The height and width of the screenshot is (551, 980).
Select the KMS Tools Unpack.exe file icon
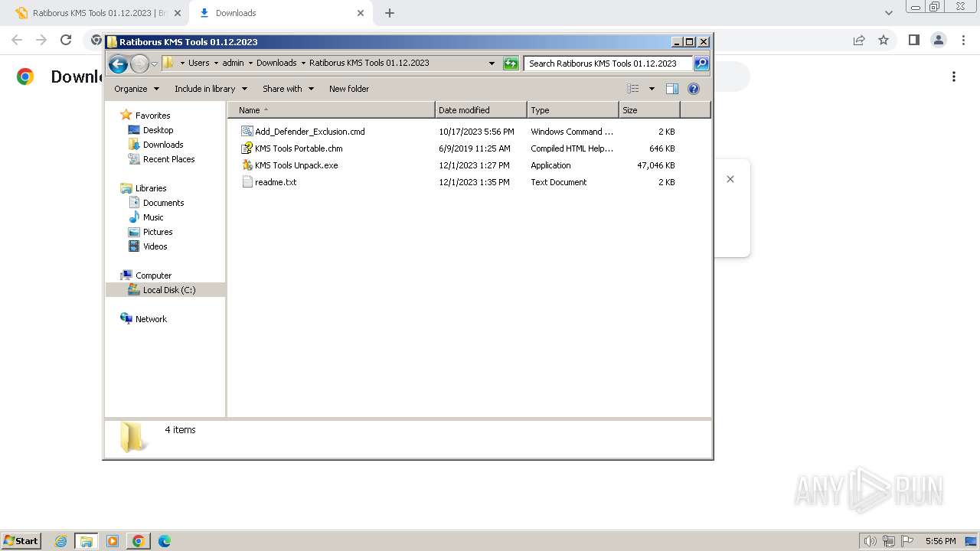tap(247, 165)
